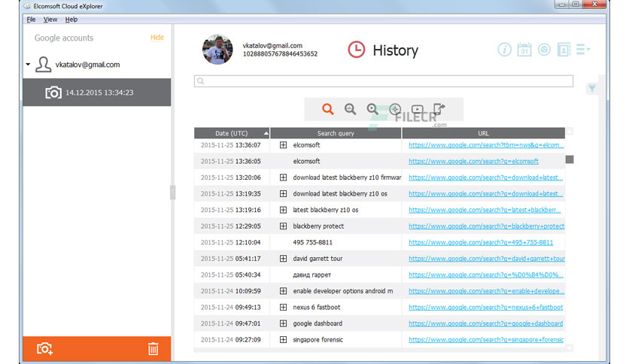The height and width of the screenshot is (364, 629).
Task: Open the google+dashboard URL link
Action: [485, 323]
